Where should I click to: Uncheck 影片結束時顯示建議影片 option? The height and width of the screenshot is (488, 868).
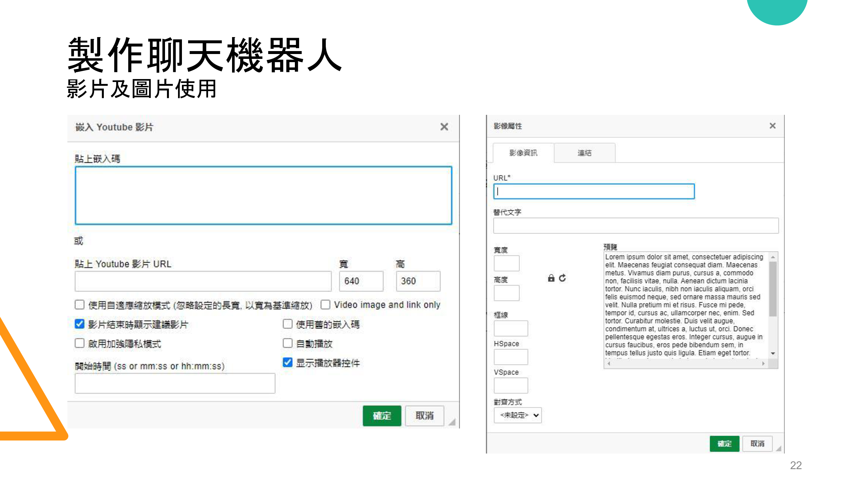(x=79, y=324)
